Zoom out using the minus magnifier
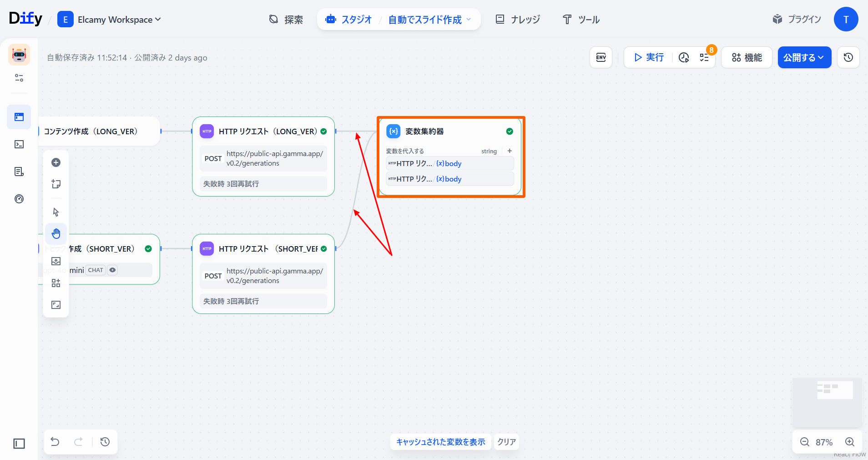 tap(805, 442)
